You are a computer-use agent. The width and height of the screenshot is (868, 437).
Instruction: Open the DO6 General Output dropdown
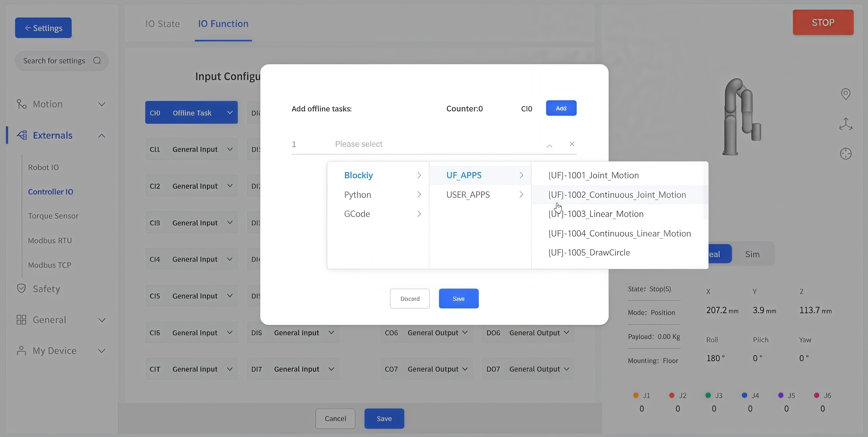[528, 333]
